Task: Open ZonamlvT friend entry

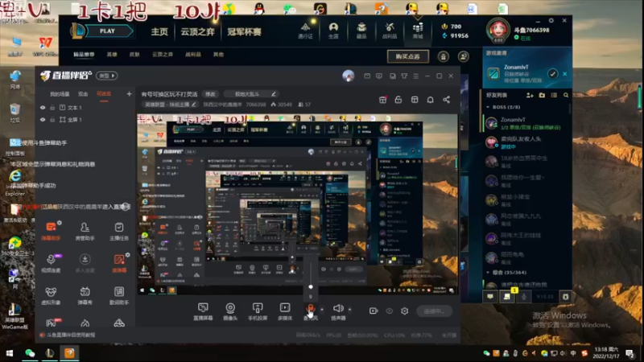Action: click(526, 123)
